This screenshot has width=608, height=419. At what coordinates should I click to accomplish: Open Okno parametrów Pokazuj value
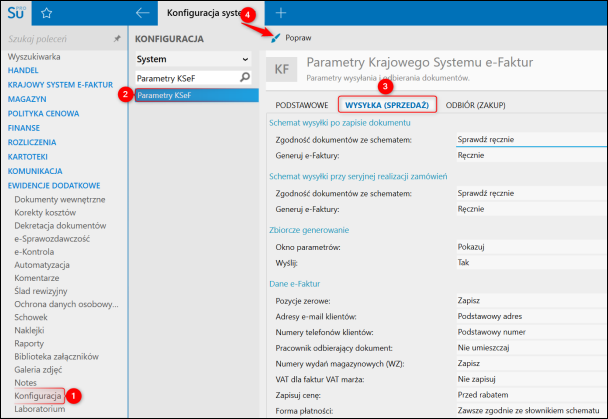click(531, 247)
